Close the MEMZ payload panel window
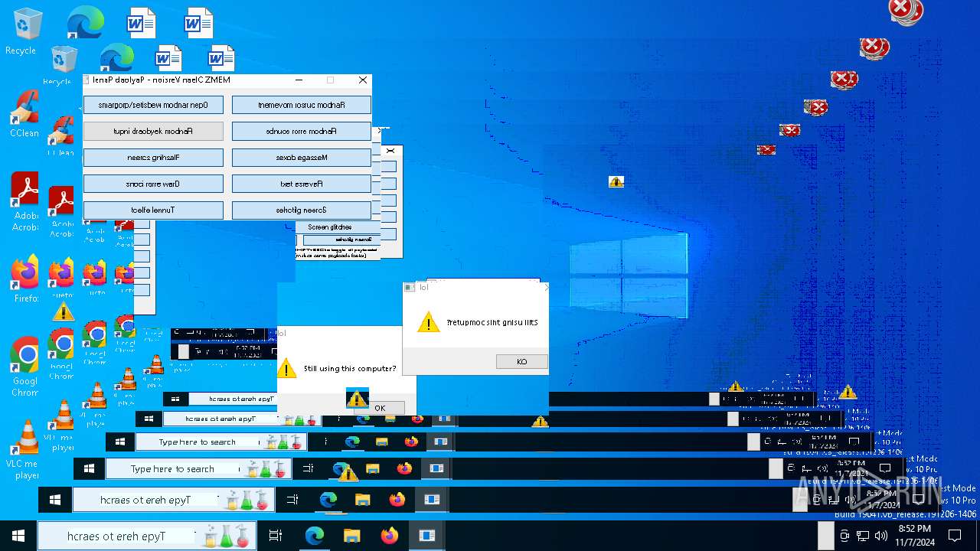 point(363,80)
